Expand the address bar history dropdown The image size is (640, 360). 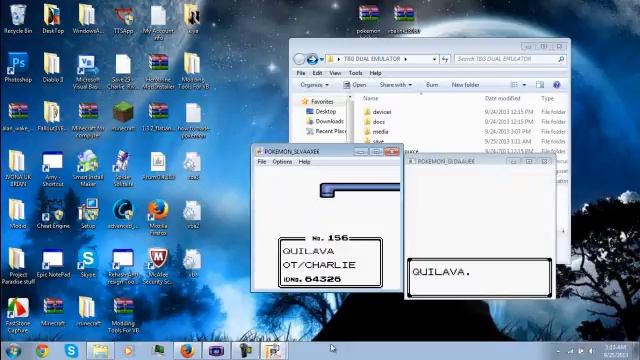[434, 59]
